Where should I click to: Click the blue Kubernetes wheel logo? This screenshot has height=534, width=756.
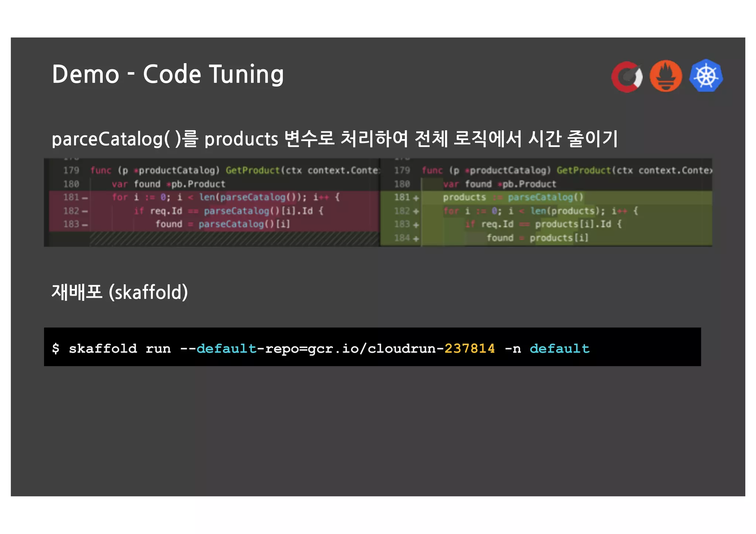click(706, 76)
